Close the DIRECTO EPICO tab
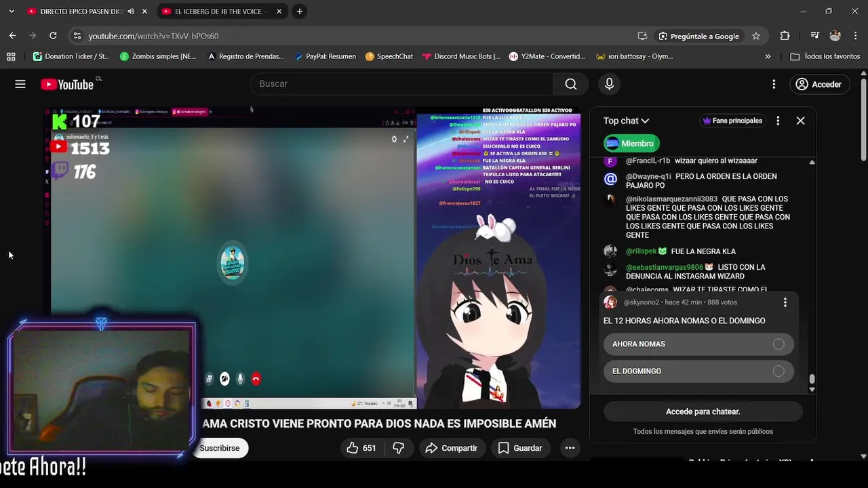 pyautogui.click(x=144, y=12)
